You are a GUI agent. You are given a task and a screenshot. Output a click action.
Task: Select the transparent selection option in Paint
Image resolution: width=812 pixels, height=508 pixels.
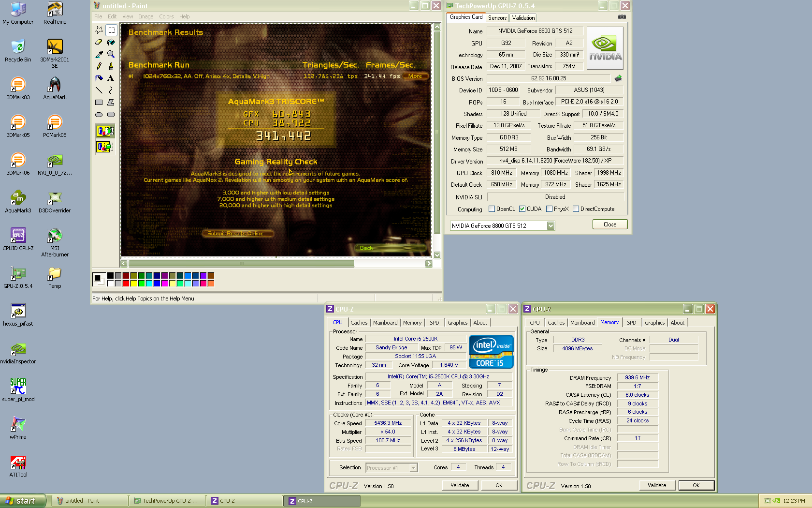coord(105,146)
